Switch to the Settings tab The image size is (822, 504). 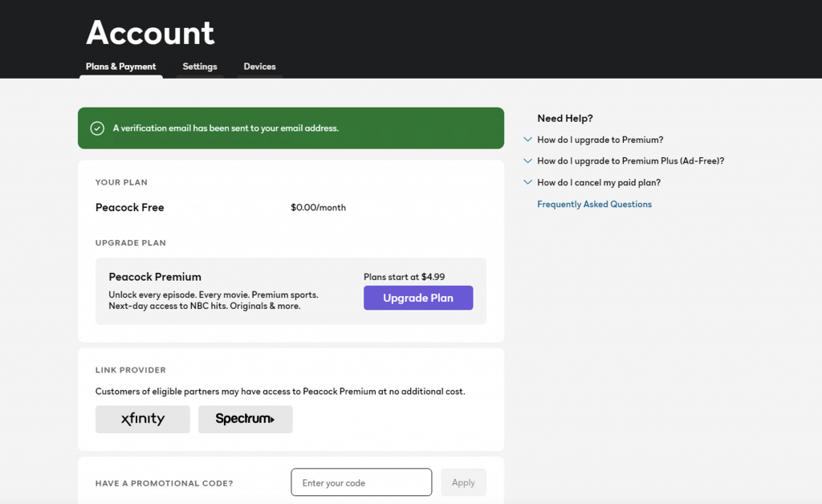point(200,67)
